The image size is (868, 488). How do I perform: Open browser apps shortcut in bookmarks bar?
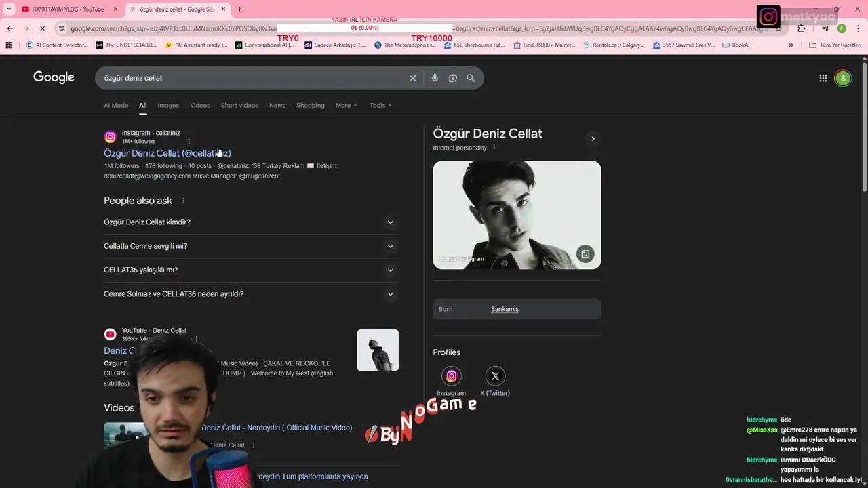click(9, 45)
